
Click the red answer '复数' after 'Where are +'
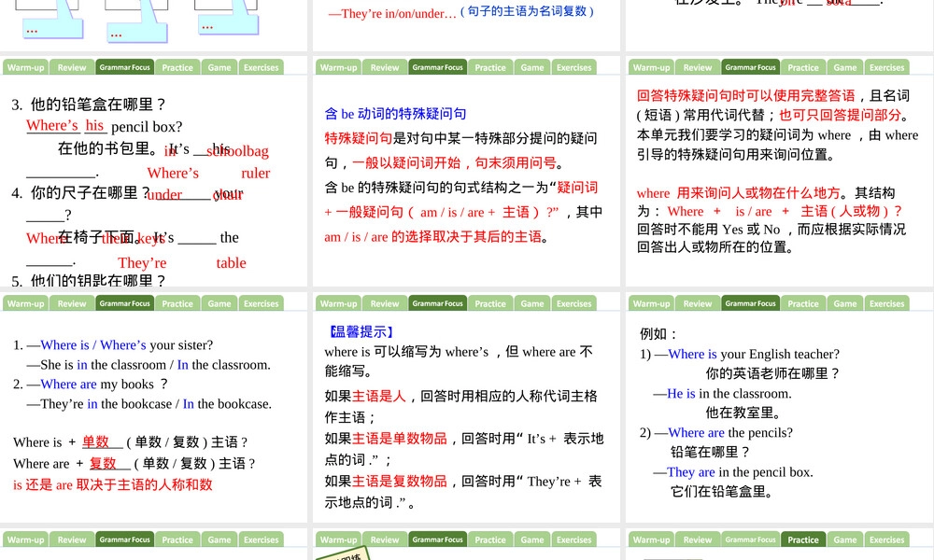tap(103, 464)
